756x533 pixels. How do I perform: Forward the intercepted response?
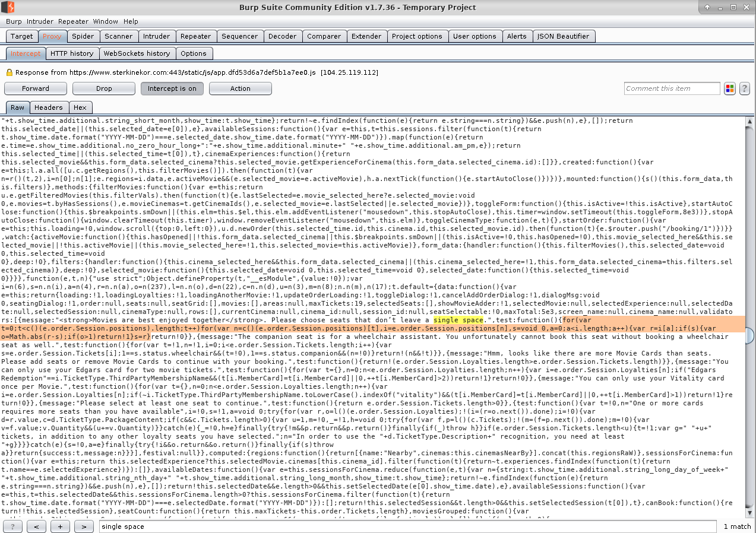(36, 88)
